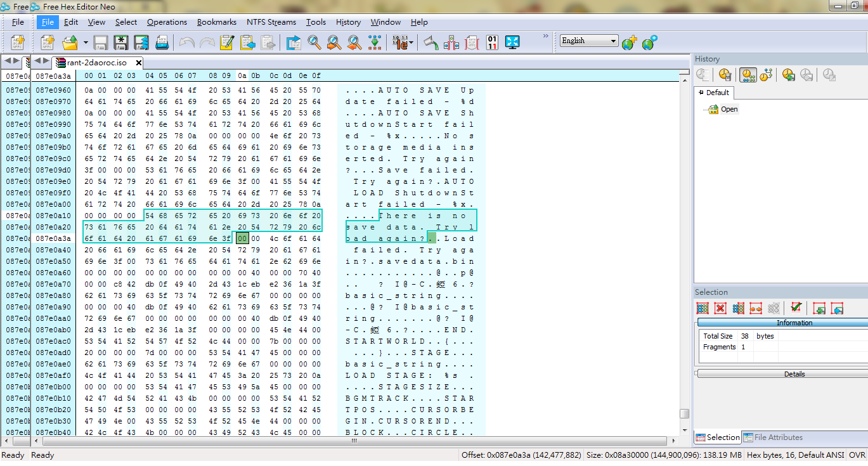The height and width of the screenshot is (466, 868).
Task: Switch to the File Attributes tab
Action: pos(772,437)
